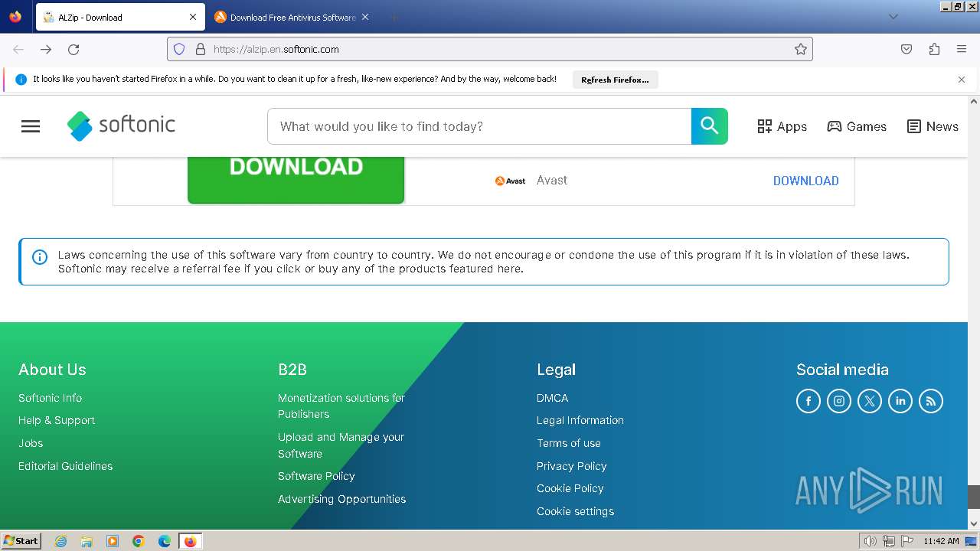Open Software Policy link

(x=316, y=476)
